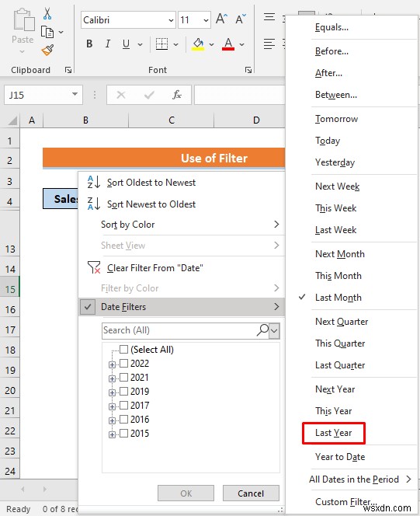420x516 pixels.
Task: Toggle Italic formatting
Action: [107, 44]
